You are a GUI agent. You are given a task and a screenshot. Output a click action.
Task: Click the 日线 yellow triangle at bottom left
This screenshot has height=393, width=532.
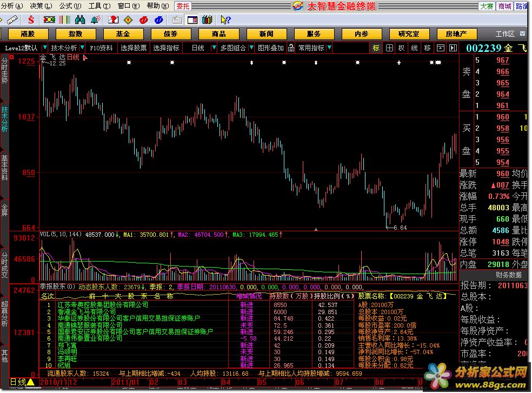click(x=31, y=382)
